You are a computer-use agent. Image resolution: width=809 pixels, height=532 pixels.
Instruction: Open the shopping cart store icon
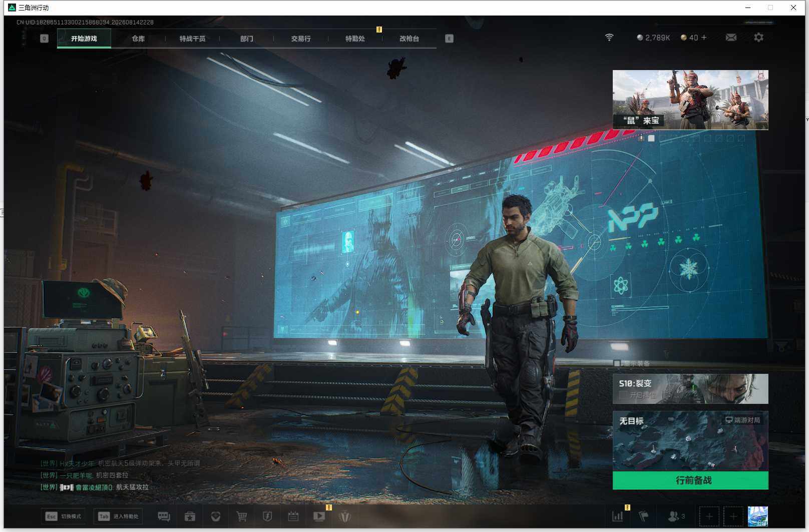pyautogui.click(x=242, y=516)
